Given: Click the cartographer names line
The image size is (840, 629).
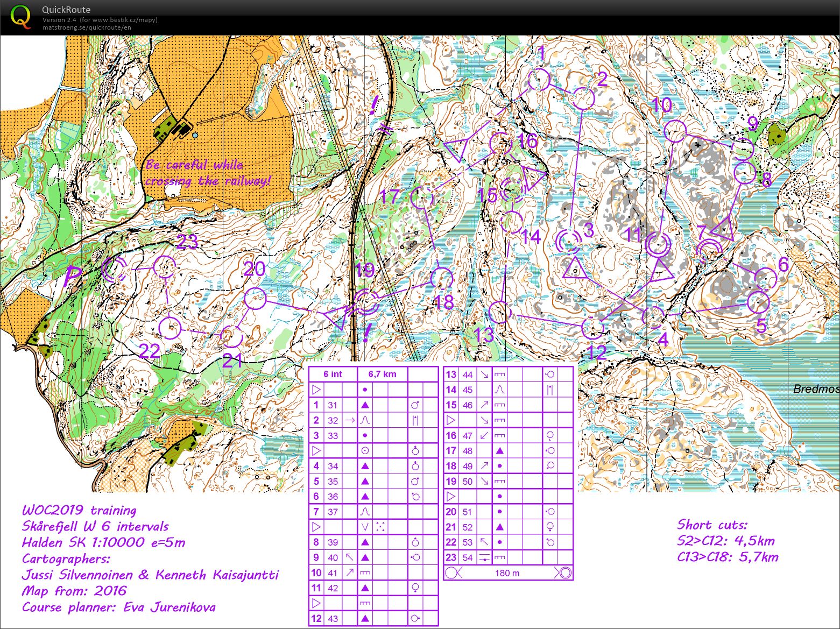Looking at the screenshot, I should pos(150,575).
